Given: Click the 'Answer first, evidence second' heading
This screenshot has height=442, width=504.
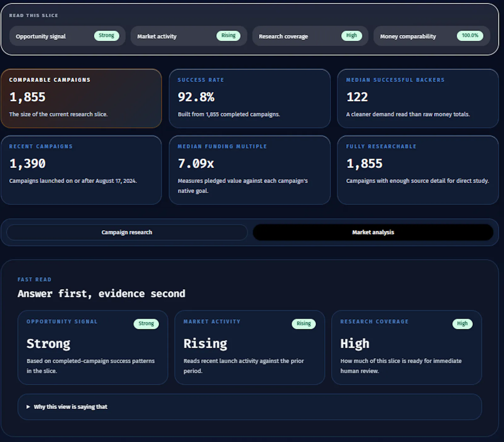Looking at the screenshot, I should pyautogui.click(x=101, y=294).
